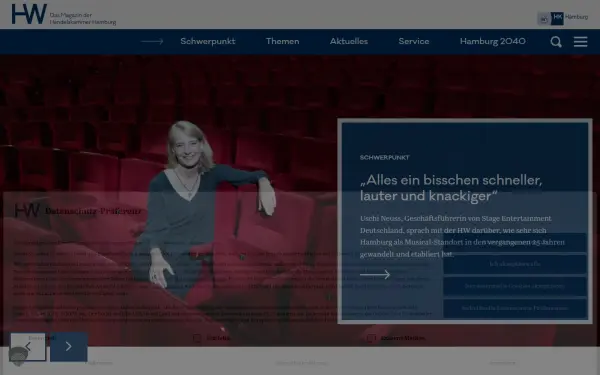Go to next slide arrow

[x=69, y=347]
